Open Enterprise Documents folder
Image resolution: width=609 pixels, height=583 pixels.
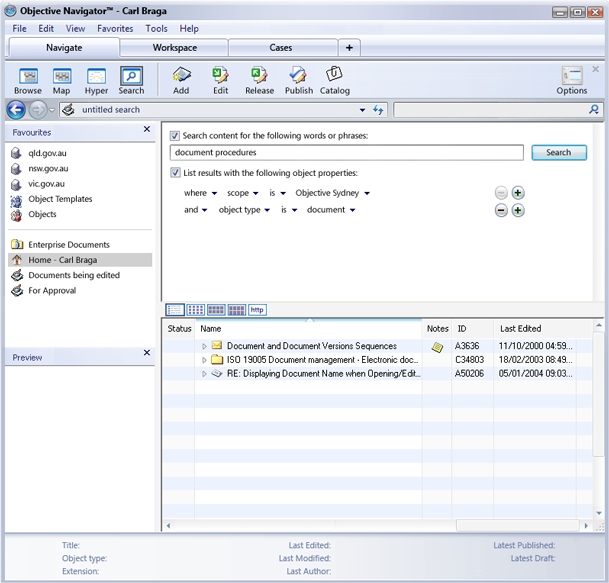pos(69,245)
